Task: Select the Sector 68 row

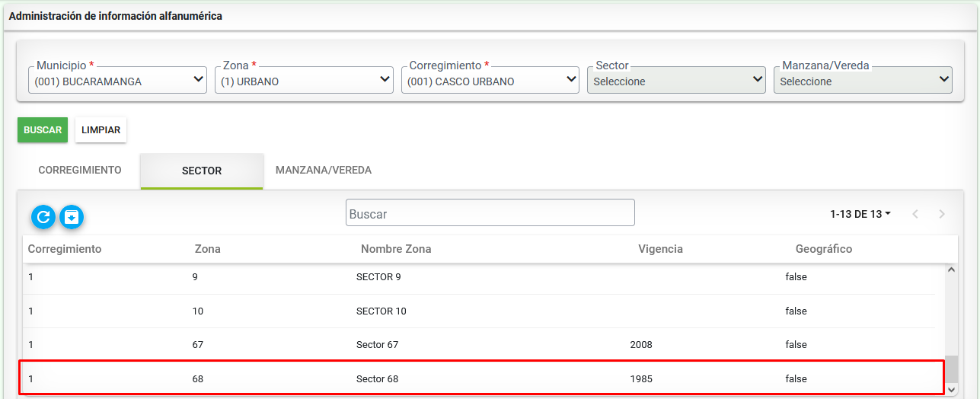Action: tap(481, 378)
